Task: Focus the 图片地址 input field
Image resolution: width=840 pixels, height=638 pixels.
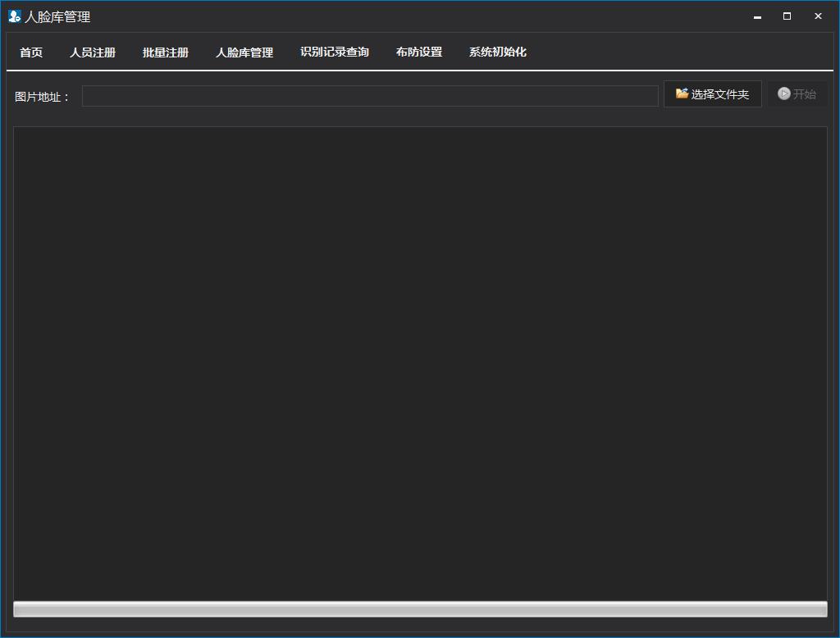Action: 370,96
